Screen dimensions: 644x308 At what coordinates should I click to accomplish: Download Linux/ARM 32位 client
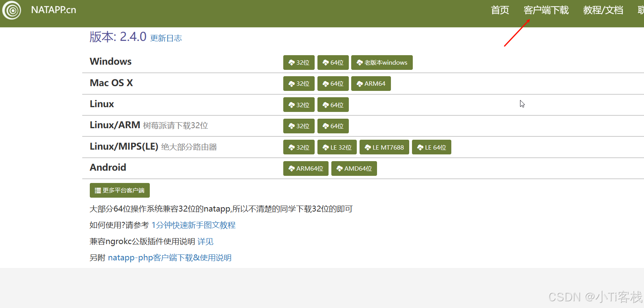click(x=299, y=126)
